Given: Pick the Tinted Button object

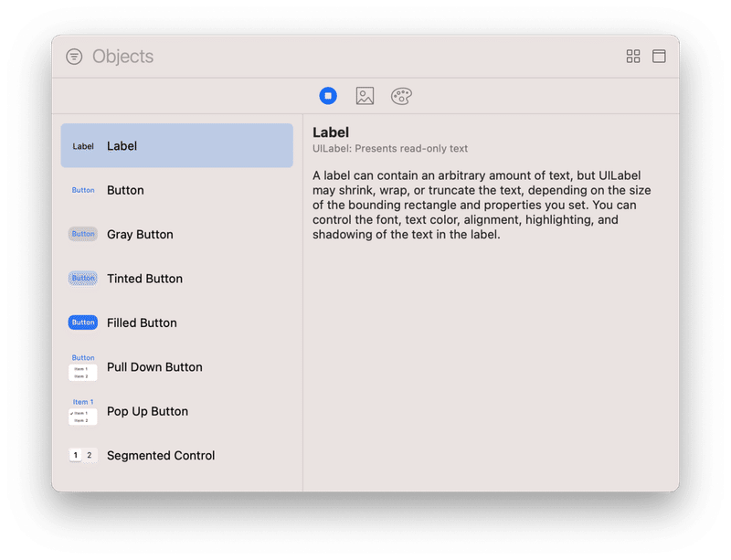Looking at the screenshot, I should [x=176, y=279].
